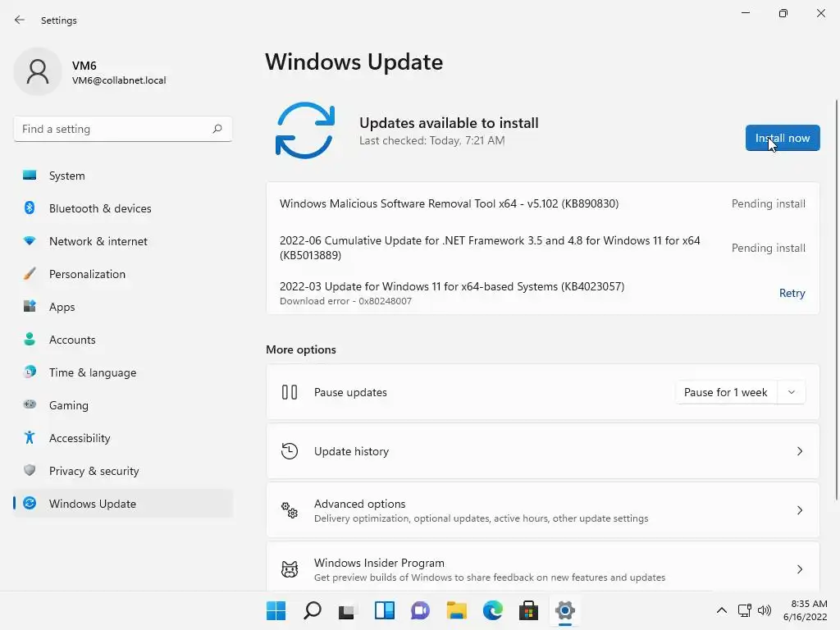Screen dimensions: 840x630
Task: Click the VM6@collabnet.local account email
Action: coord(119,80)
